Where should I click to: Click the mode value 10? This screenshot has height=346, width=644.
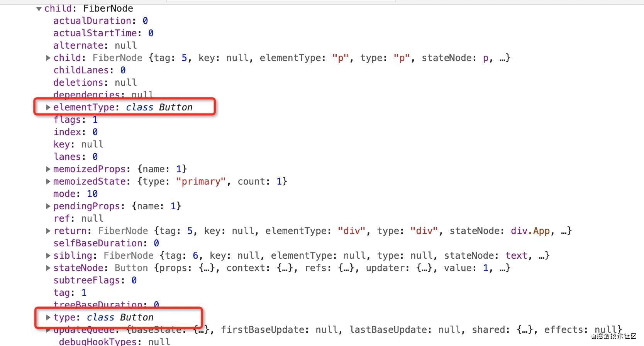92,194
